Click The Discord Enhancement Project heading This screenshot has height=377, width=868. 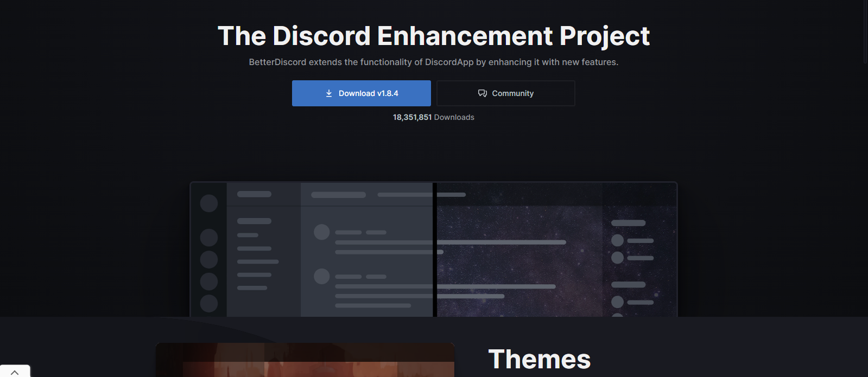434,36
